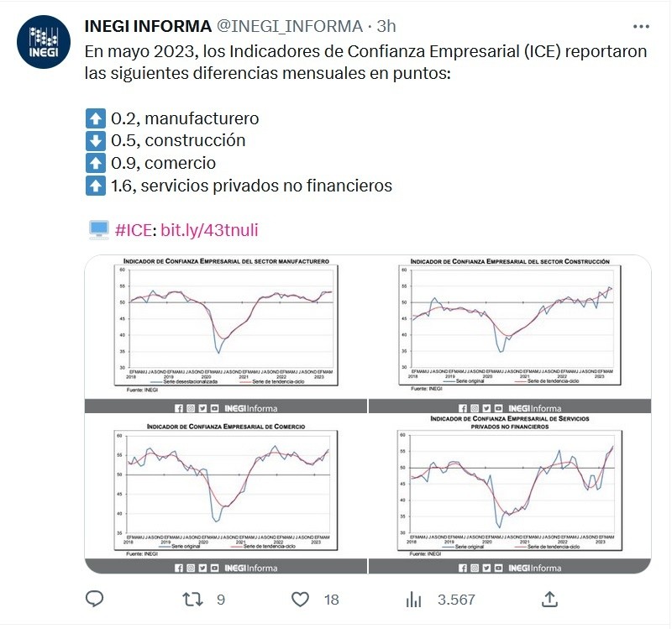Click the computer emoji before #ICE

click(x=97, y=229)
